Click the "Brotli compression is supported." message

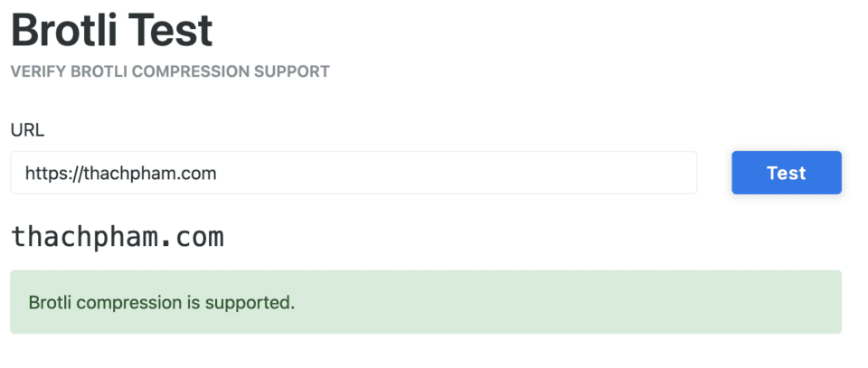pos(162,302)
